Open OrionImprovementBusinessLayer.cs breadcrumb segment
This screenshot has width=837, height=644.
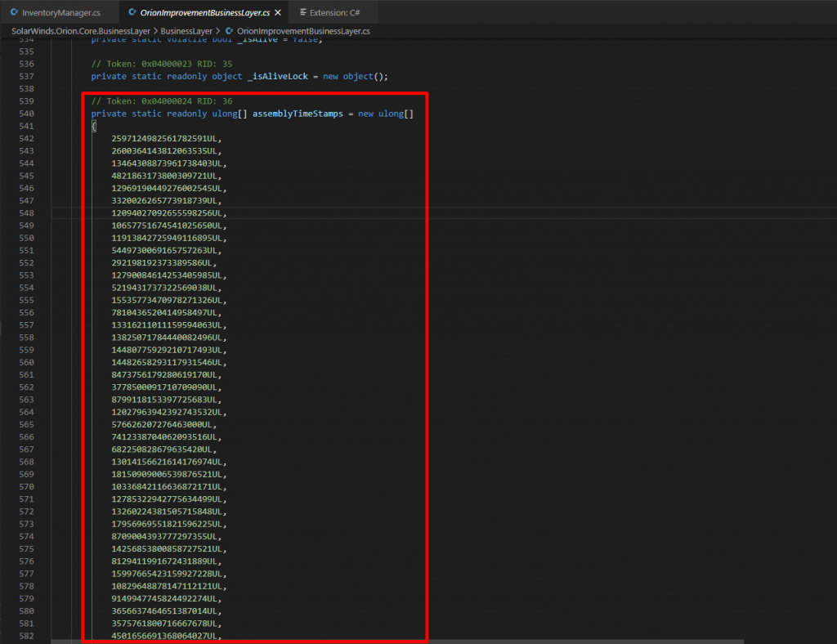point(303,31)
